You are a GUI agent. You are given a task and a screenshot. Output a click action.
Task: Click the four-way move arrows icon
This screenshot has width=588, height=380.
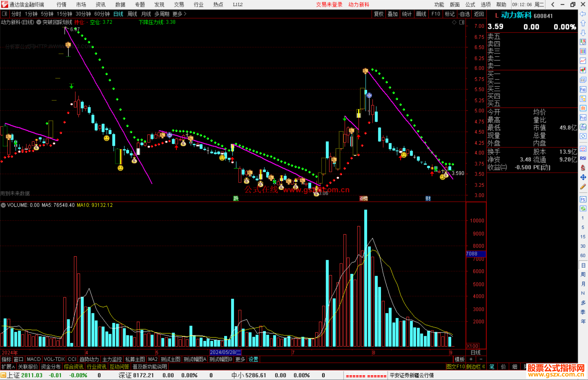[x=583, y=177]
